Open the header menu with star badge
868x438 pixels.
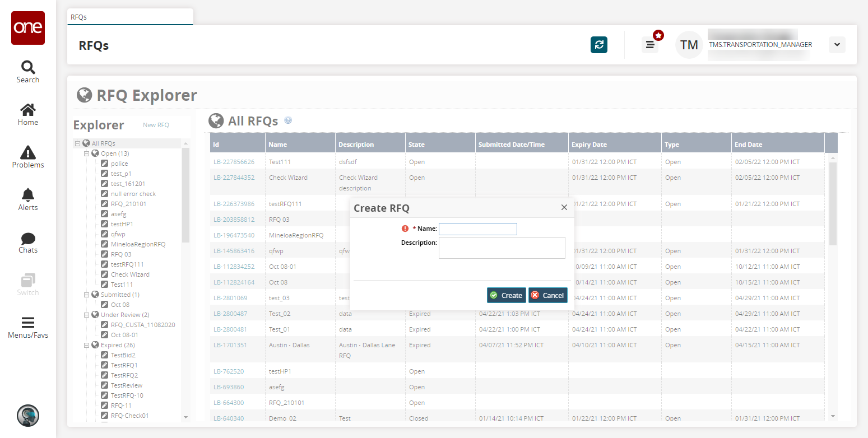click(650, 45)
